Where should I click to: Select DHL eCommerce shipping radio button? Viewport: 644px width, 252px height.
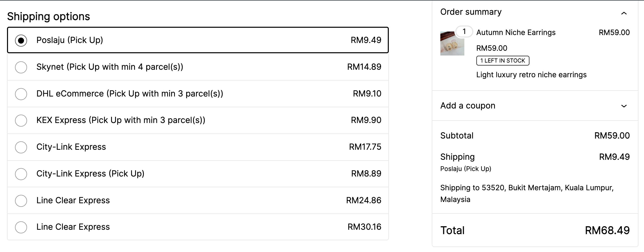point(21,94)
